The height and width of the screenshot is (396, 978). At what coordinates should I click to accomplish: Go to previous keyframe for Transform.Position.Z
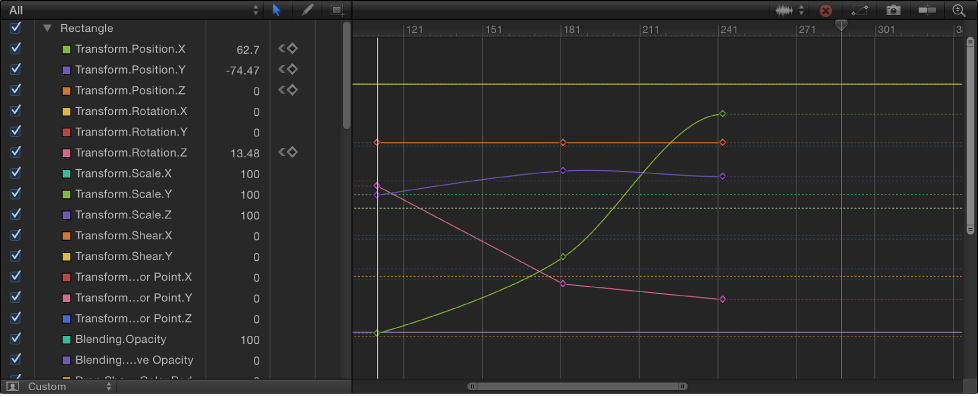(x=281, y=90)
